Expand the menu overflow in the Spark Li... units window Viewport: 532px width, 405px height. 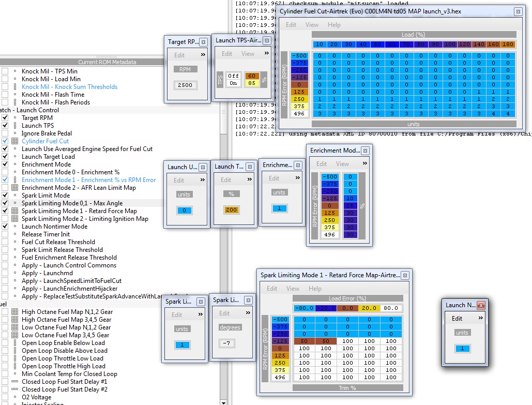(x=201, y=314)
